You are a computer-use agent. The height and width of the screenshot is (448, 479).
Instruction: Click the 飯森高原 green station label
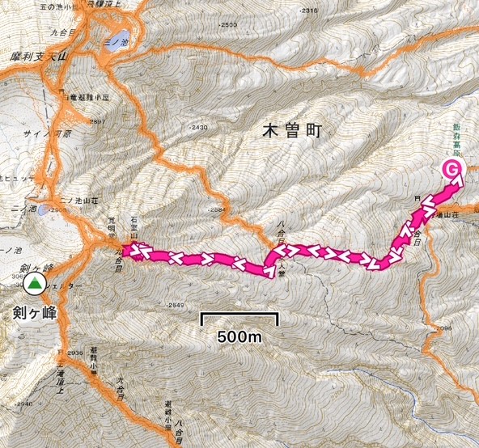[456, 141]
